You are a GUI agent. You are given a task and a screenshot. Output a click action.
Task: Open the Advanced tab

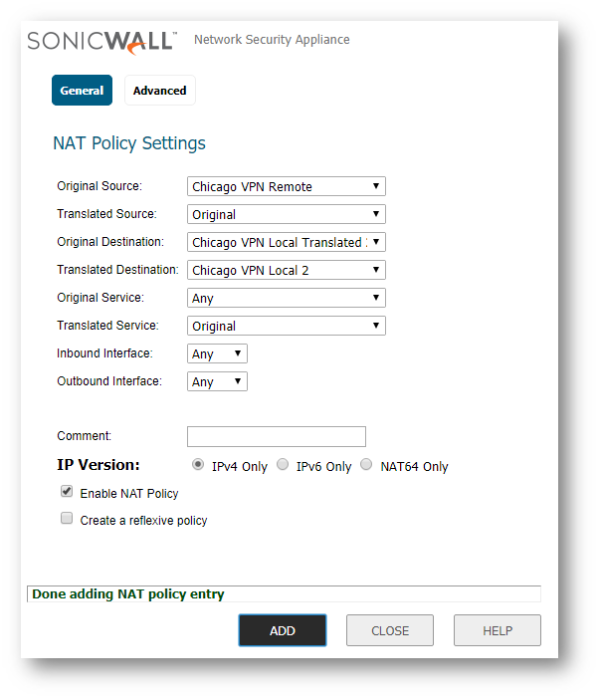[159, 91]
